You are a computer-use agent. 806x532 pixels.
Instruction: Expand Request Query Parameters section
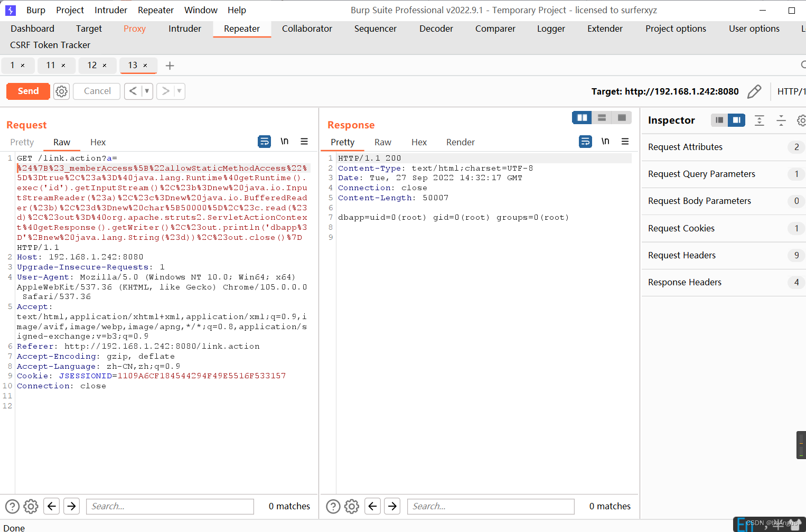pyautogui.click(x=724, y=174)
